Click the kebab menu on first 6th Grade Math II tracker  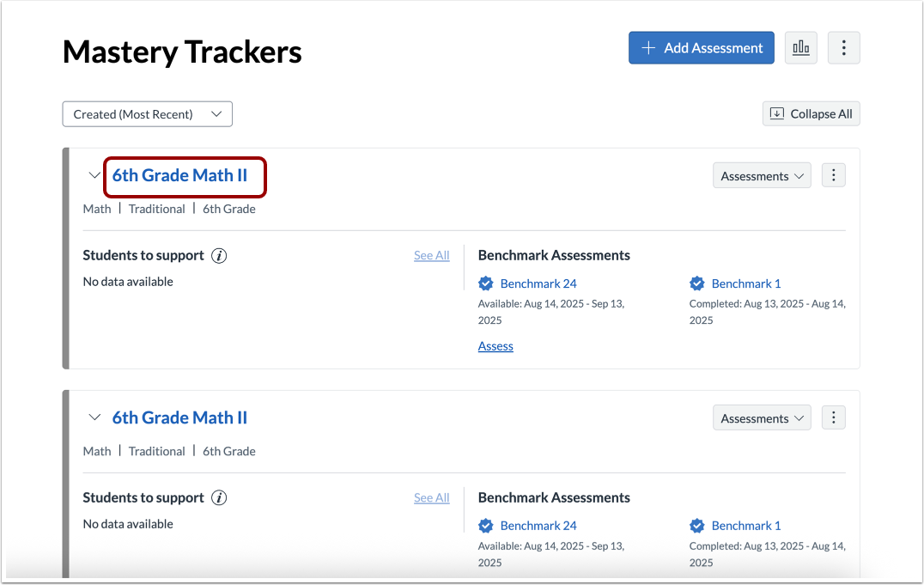[x=833, y=174]
